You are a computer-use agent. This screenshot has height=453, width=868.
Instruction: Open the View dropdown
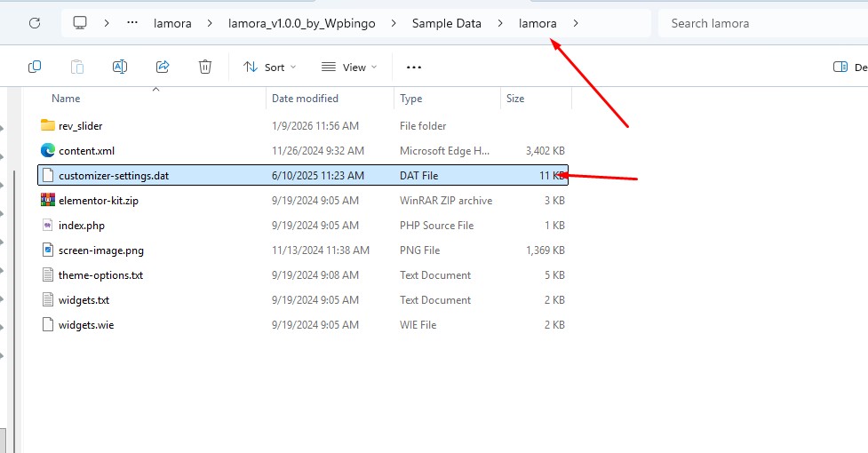click(x=349, y=67)
